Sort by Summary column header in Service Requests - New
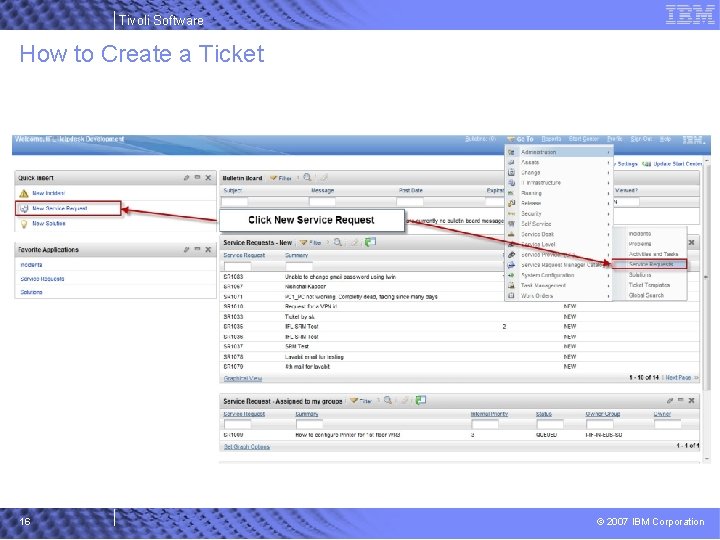720x540 pixels. [297, 255]
